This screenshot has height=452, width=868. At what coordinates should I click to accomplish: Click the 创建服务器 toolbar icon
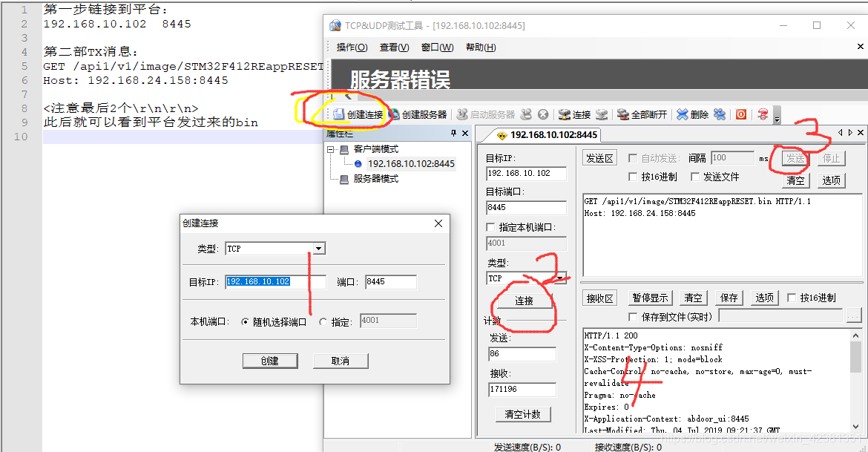[394, 114]
